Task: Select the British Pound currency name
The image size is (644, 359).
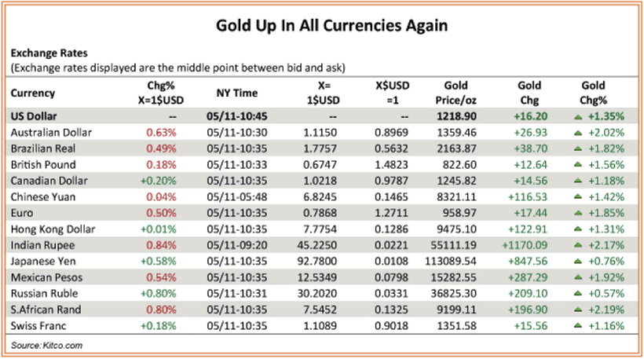Action: point(43,164)
